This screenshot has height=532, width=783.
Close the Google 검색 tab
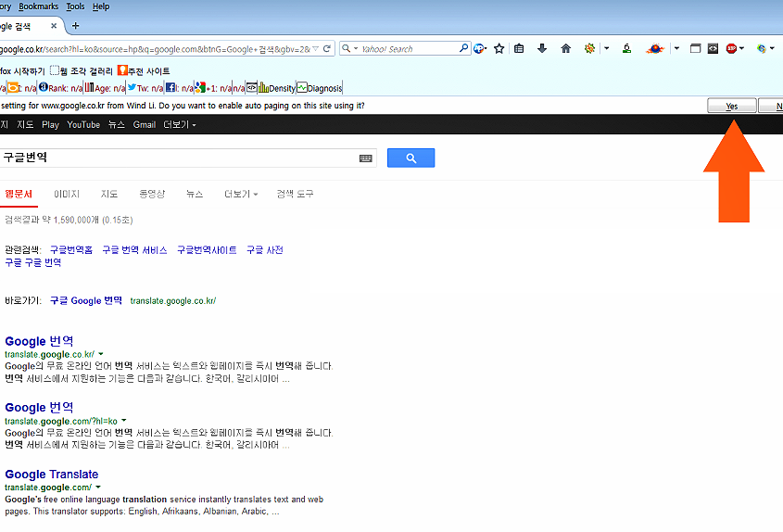click(x=54, y=26)
